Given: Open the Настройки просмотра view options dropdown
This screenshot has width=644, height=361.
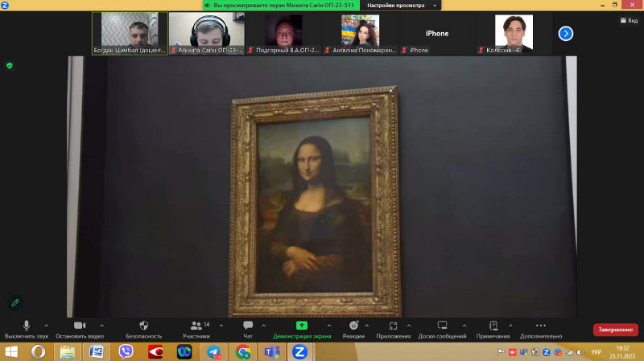Looking at the screenshot, I should [400, 6].
